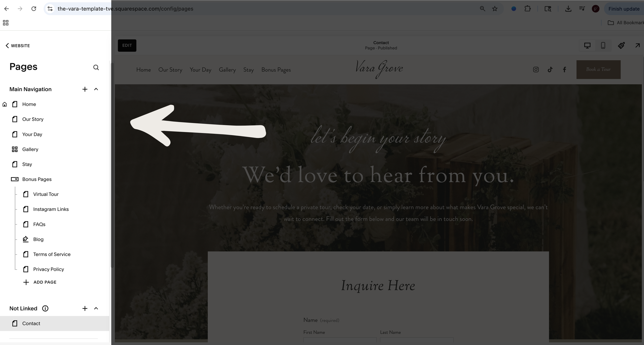Reload the browser page

click(x=34, y=9)
